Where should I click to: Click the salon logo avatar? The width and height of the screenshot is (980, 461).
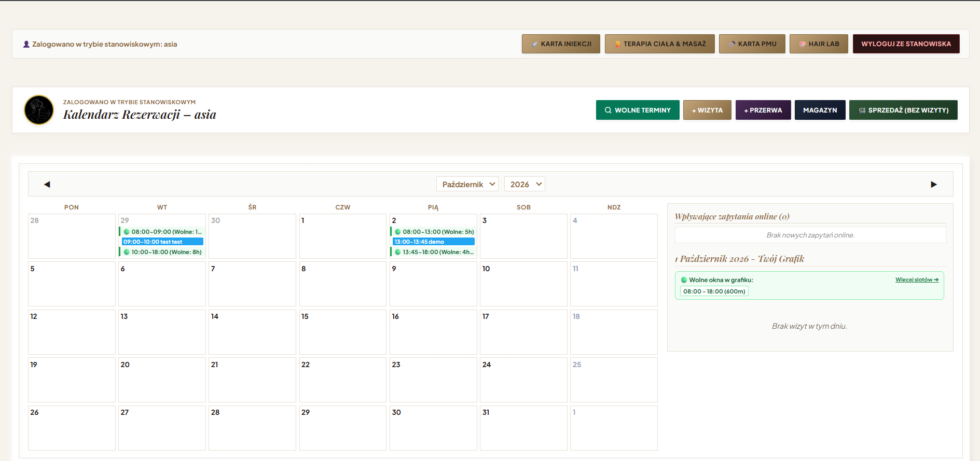point(39,110)
